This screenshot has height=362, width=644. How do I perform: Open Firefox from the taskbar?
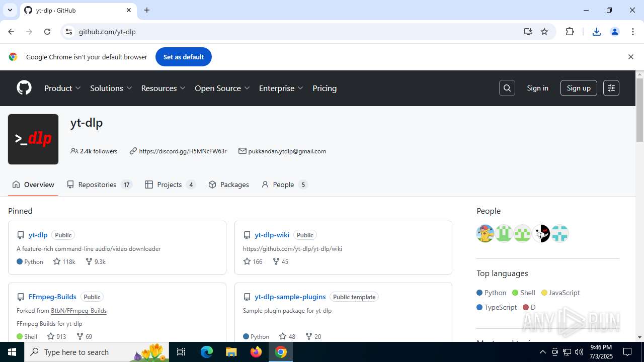256,352
